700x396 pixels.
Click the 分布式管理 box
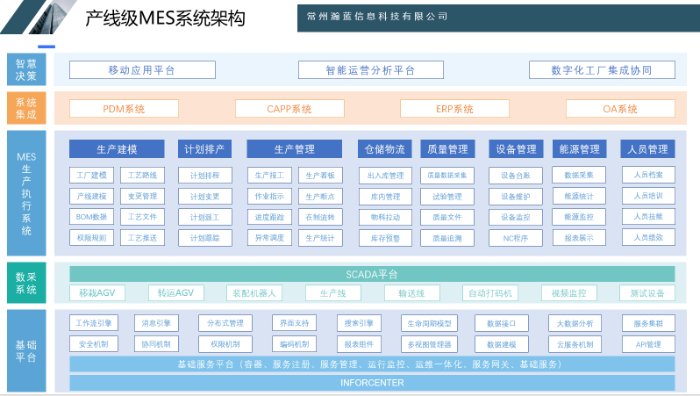click(225, 323)
